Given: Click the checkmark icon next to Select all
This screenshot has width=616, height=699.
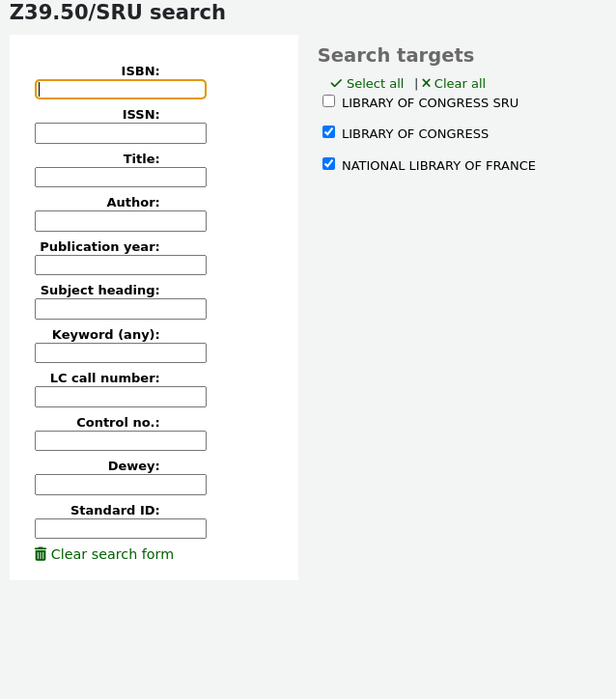Looking at the screenshot, I should [336, 84].
